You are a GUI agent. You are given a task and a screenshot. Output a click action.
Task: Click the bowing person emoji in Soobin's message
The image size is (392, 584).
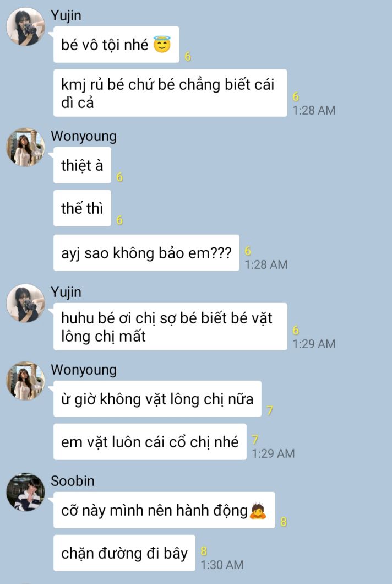click(x=258, y=511)
